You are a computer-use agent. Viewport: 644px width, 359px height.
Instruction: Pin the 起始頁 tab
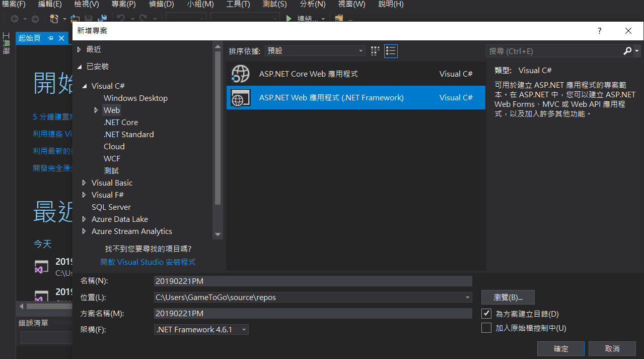(x=51, y=38)
